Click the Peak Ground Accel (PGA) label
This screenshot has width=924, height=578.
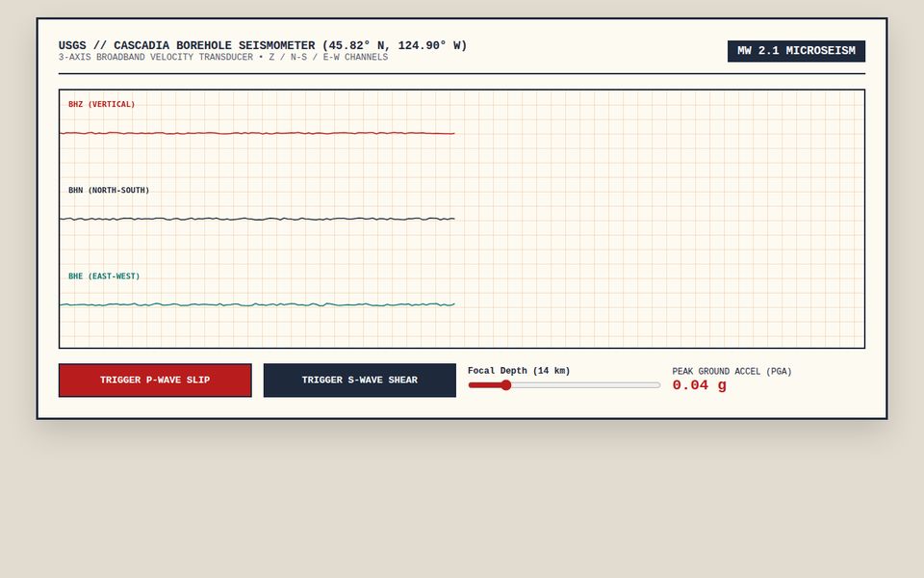click(731, 372)
